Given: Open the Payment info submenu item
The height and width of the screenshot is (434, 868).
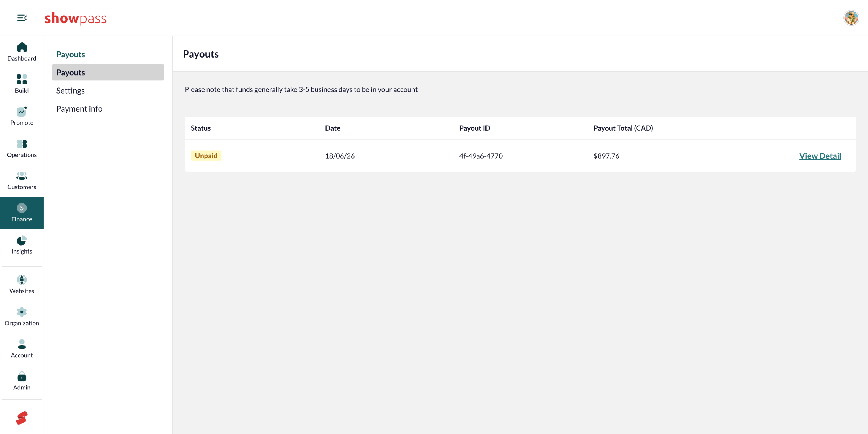Looking at the screenshot, I should coord(108,108).
